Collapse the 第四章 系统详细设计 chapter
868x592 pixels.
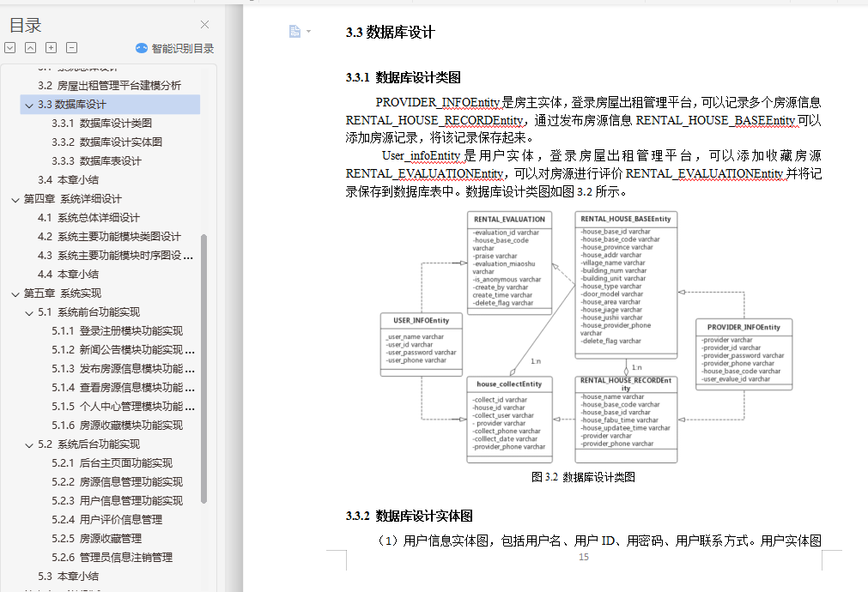(x=15, y=200)
